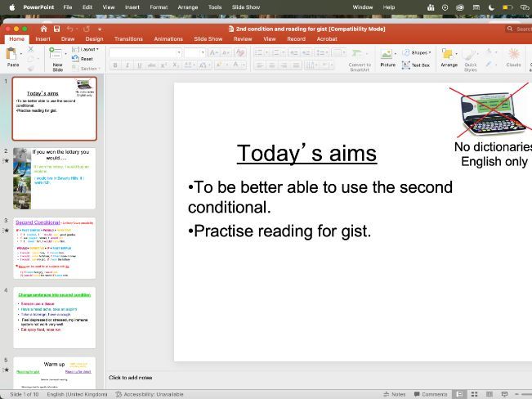Add a New Slide
The height and width of the screenshot is (399, 532).
pos(56,60)
